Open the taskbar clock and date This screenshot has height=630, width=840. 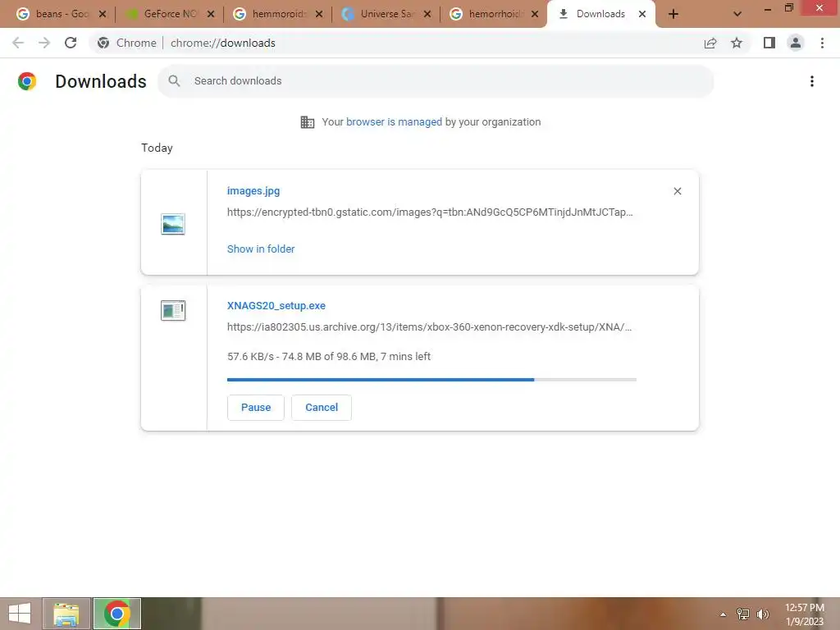click(x=804, y=614)
